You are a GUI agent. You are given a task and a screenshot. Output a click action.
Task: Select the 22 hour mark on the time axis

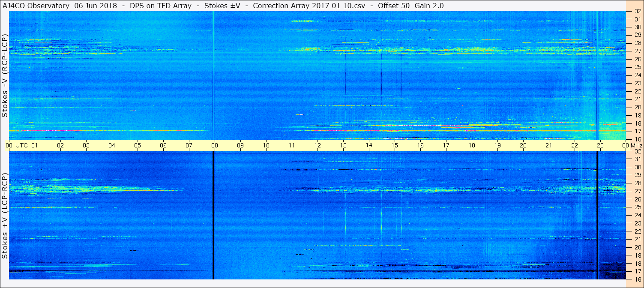[575, 145]
